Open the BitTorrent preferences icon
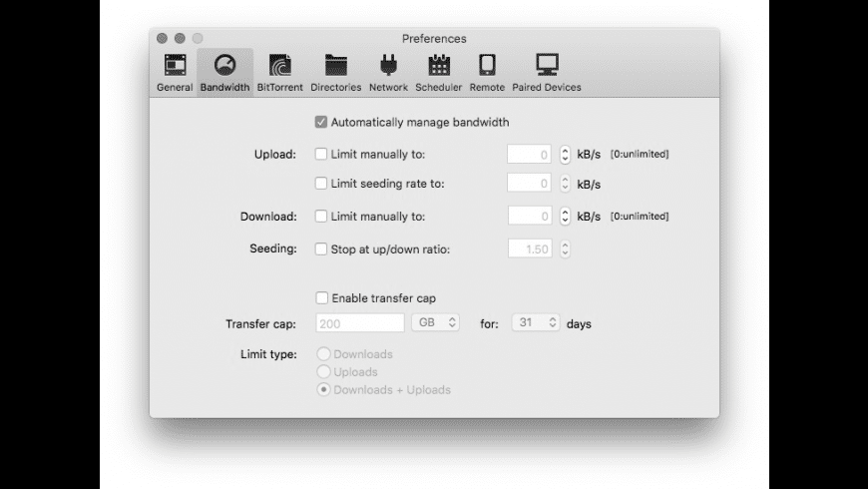The image size is (868, 489). point(280,65)
